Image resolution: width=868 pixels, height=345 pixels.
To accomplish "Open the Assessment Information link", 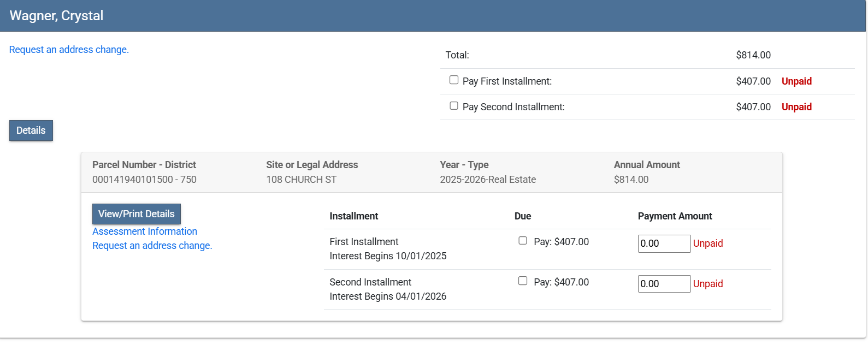I will [x=145, y=231].
